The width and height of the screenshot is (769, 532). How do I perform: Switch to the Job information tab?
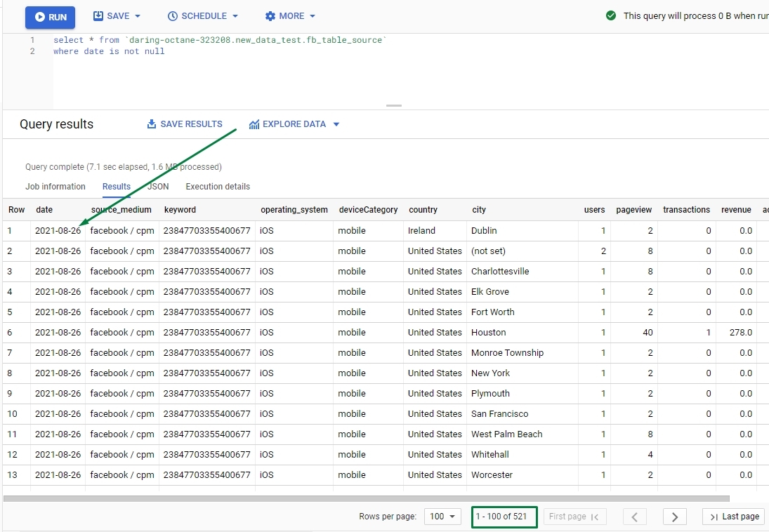point(55,186)
